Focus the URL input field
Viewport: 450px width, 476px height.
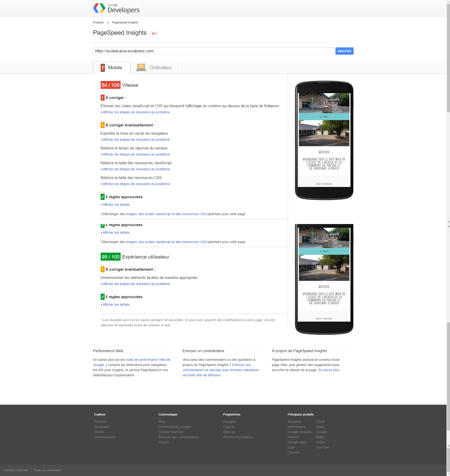coord(214,51)
